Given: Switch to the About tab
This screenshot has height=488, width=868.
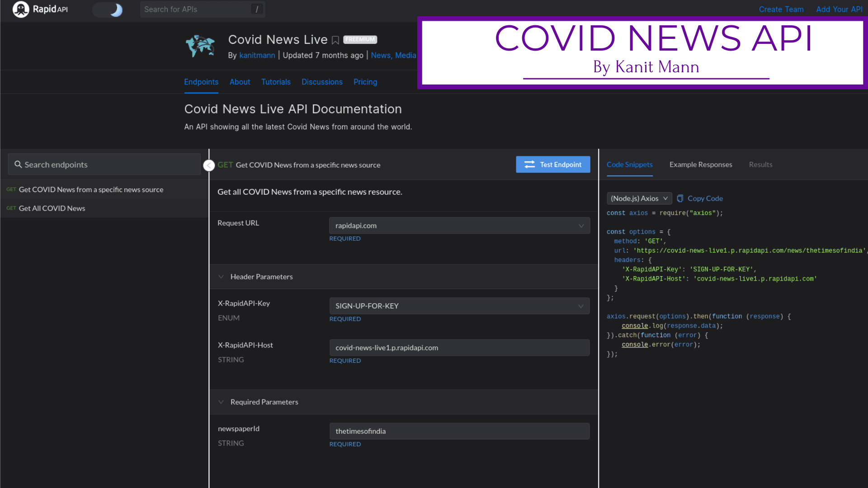Looking at the screenshot, I should pyautogui.click(x=240, y=82).
